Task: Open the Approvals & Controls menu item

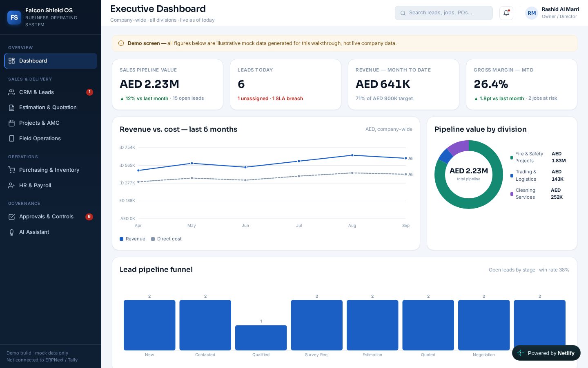Action: (51, 217)
